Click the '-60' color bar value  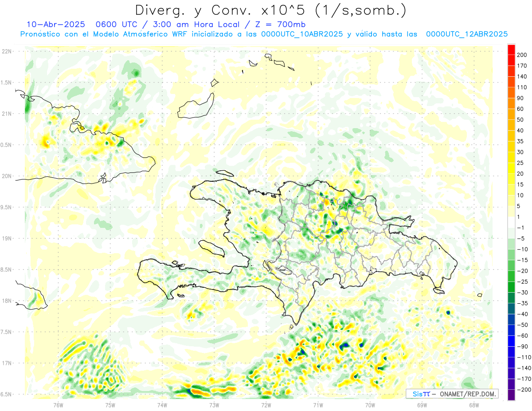click(523, 336)
